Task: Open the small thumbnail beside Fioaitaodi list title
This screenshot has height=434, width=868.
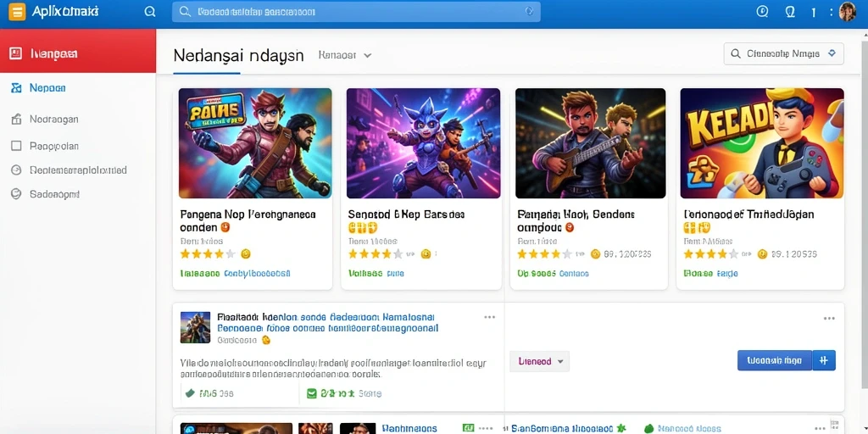Action: coord(196,327)
